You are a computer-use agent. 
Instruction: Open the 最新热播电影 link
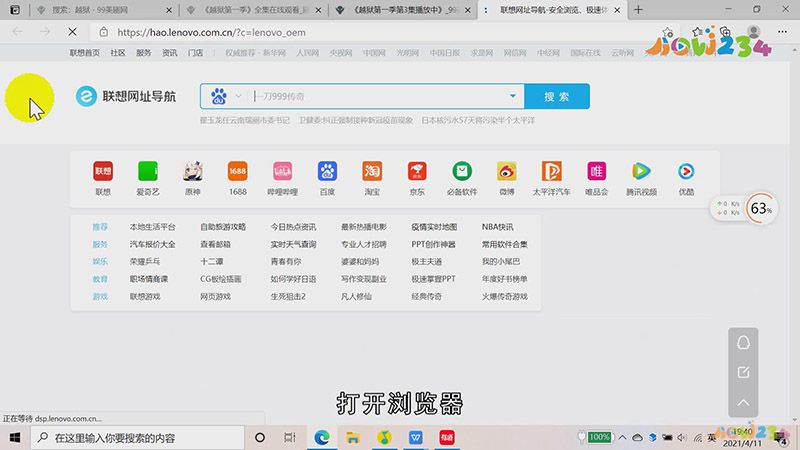tap(364, 227)
